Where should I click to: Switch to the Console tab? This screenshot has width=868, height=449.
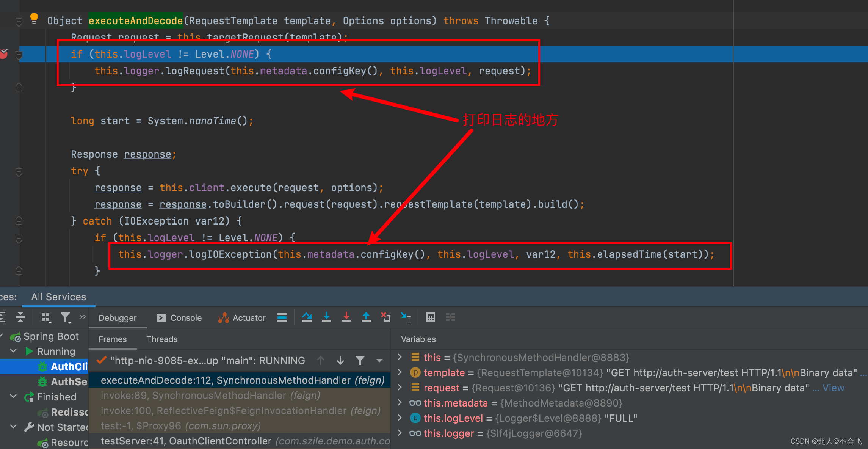(179, 318)
